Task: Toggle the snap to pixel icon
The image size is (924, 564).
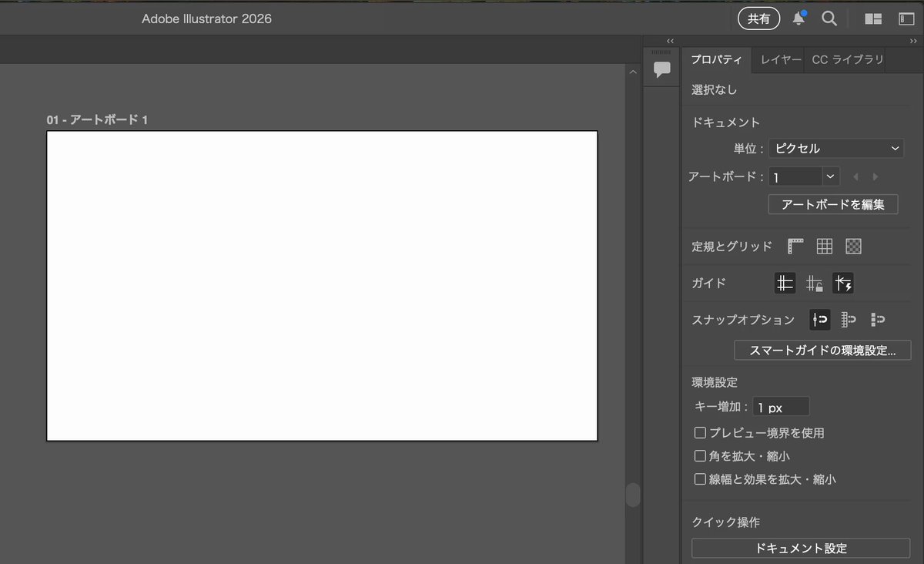Action: click(877, 319)
